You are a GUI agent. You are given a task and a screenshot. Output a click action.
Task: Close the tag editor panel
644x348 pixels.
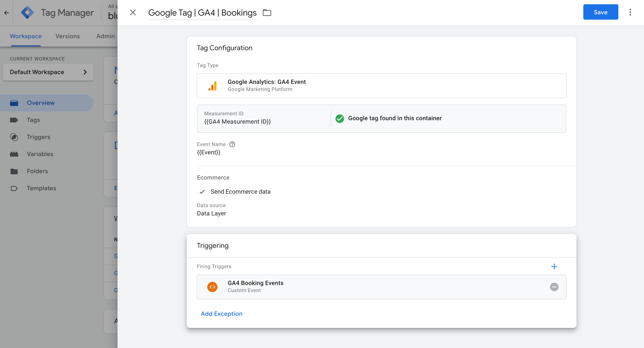[133, 13]
